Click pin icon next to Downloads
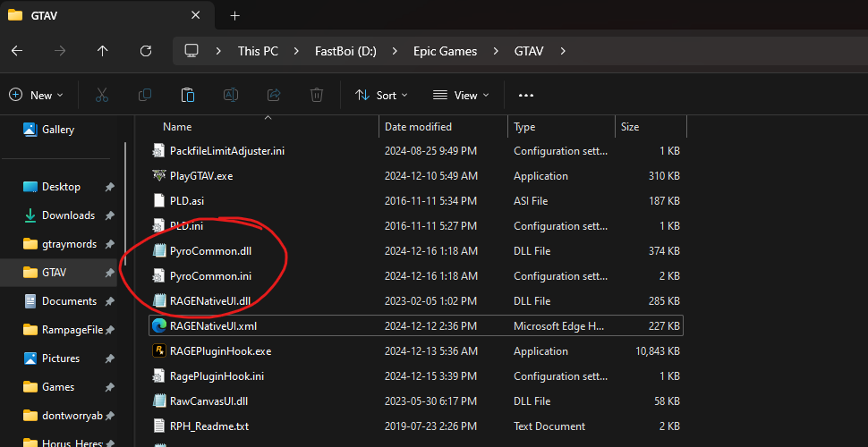Image resolution: width=868 pixels, height=447 pixels. coord(109,215)
